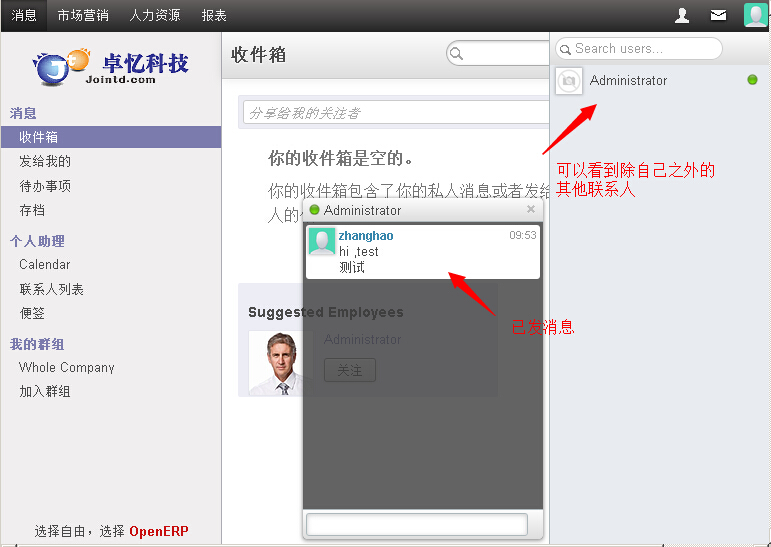This screenshot has width=771, height=547.
Task: Click the magnifier icon in inbox search
Action: [x=457, y=54]
